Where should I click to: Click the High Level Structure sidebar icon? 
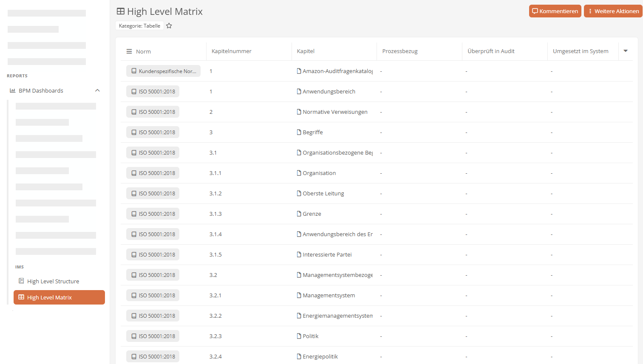pos(21,281)
